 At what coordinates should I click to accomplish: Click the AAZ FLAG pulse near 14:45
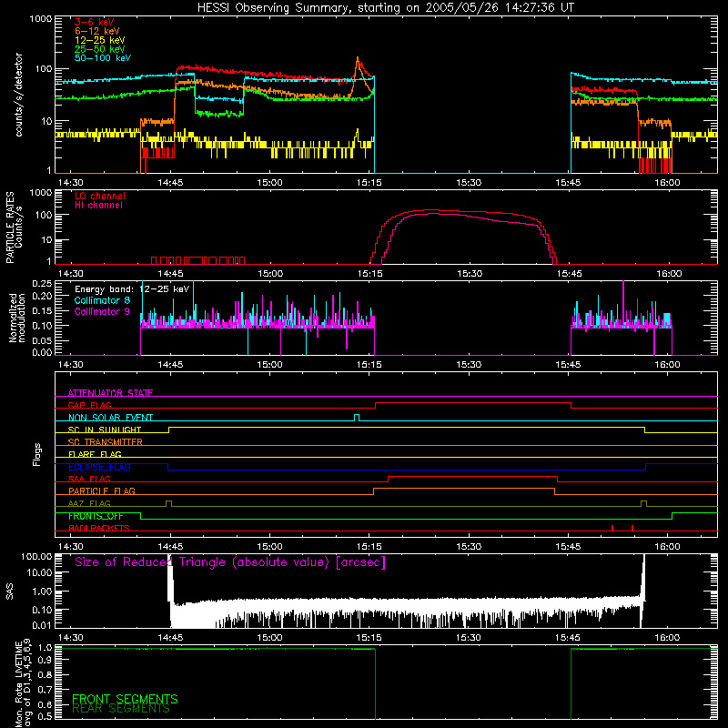(168, 503)
